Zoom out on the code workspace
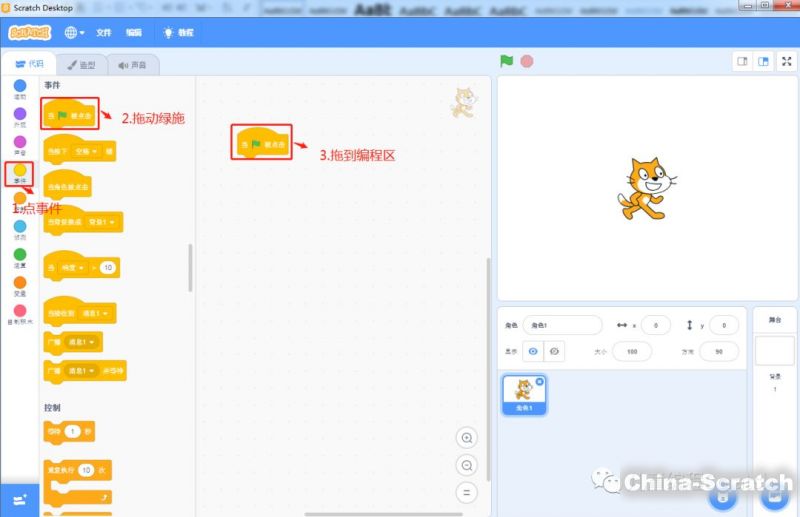Image resolution: width=800 pixels, height=517 pixels. [x=465, y=466]
